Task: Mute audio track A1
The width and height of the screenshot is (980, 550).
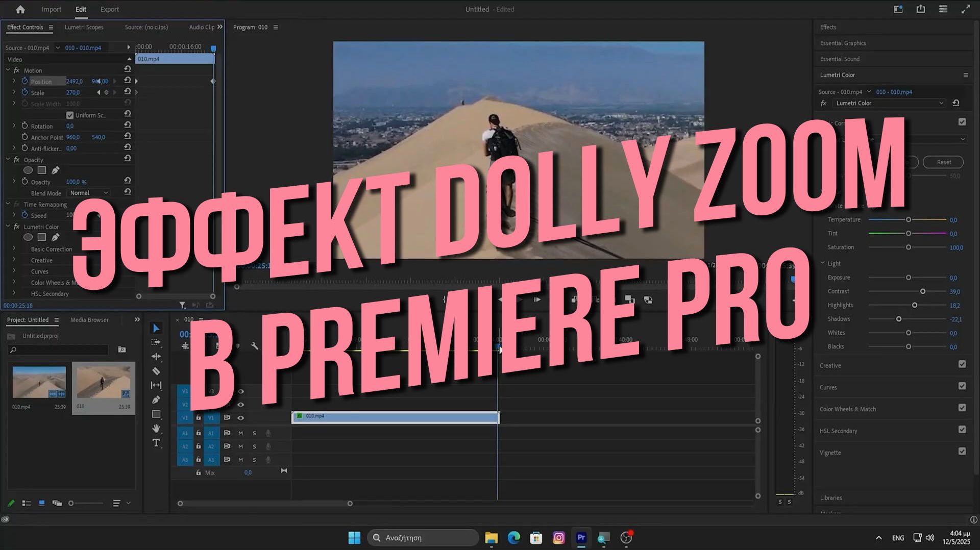Action: click(x=240, y=433)
